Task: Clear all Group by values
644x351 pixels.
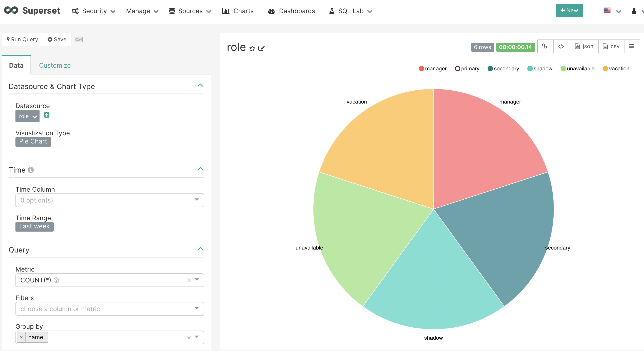Action: 189,338
